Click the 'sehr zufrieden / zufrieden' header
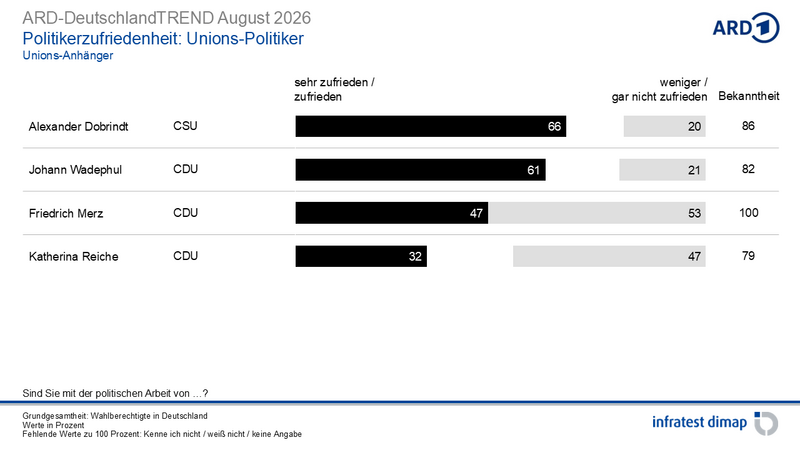 pos(334,90)
